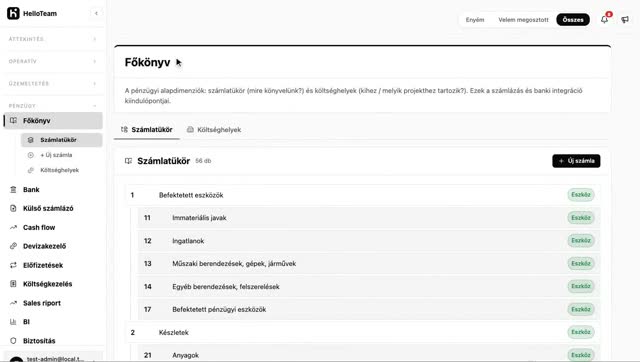
Task: Select account row 2 Készletek
Action: pyautogui.click(x=362, y=332)
